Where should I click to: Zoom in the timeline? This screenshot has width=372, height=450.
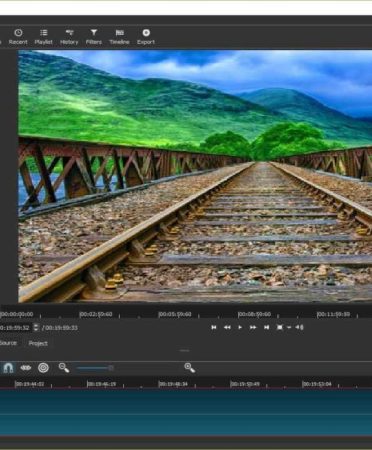coord(189,368)
